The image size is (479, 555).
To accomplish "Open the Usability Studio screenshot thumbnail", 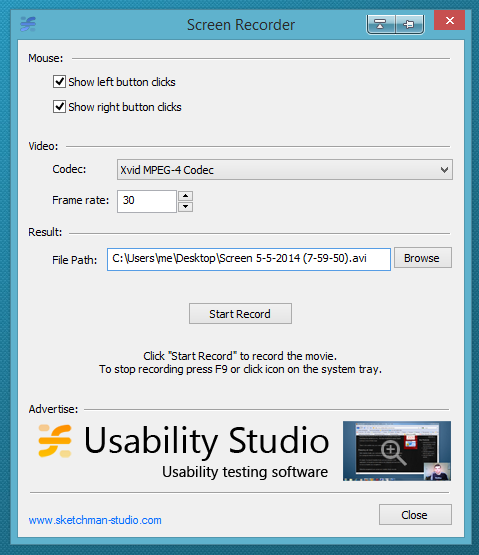I will tap(397, 451).
